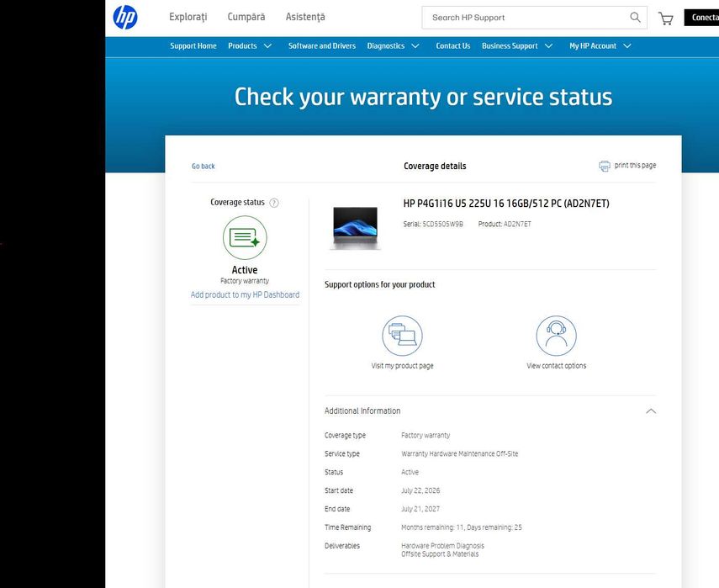
Task: Go to Support Home
Action: coord(193,46)
